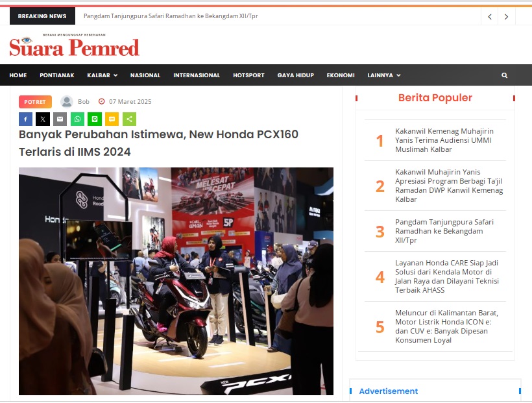This screenshot has height=403, width=532.
Task: Share article on Facebook
Action: 25,119
